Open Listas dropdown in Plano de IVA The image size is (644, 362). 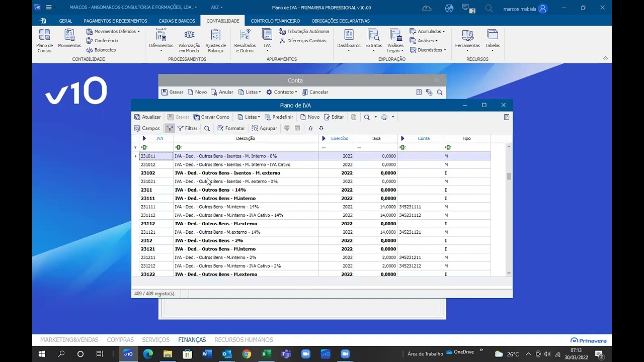(249, 117)
